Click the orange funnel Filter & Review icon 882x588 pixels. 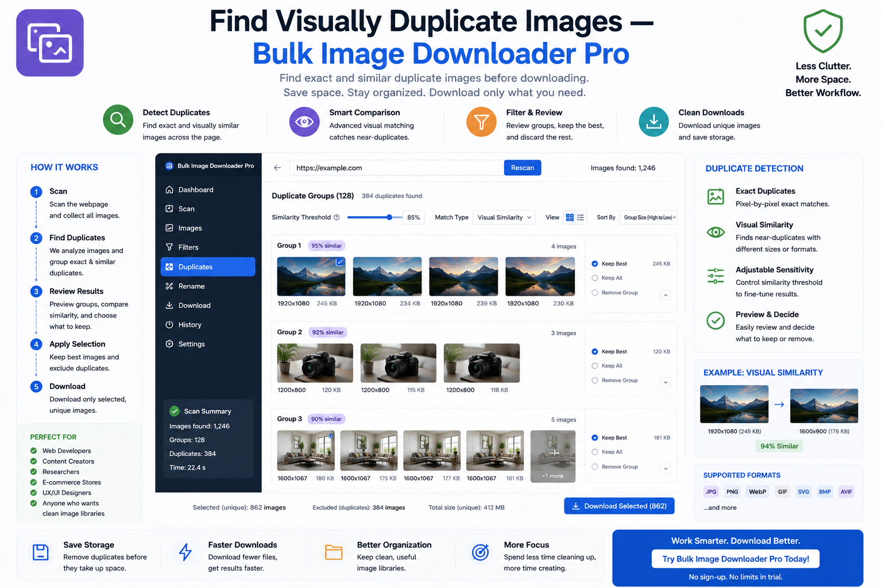point(481,122)
